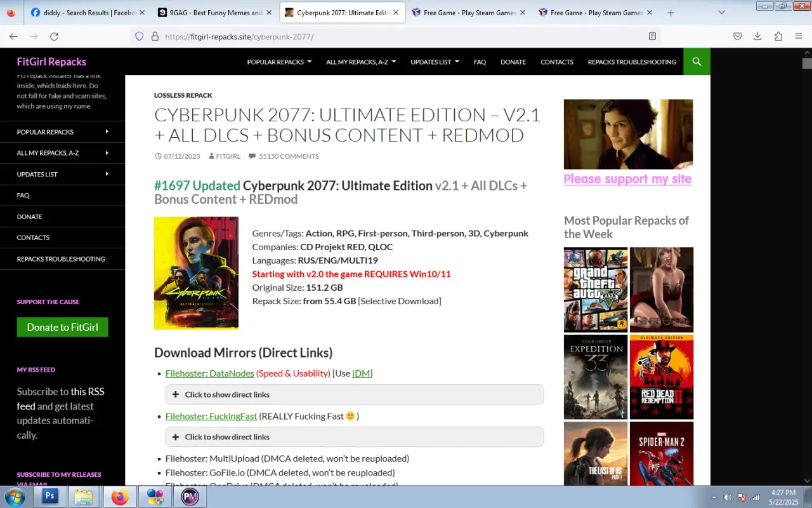Close the Facebook search results tab
Viewport: 812px width, 508px height.
[141, 13]
